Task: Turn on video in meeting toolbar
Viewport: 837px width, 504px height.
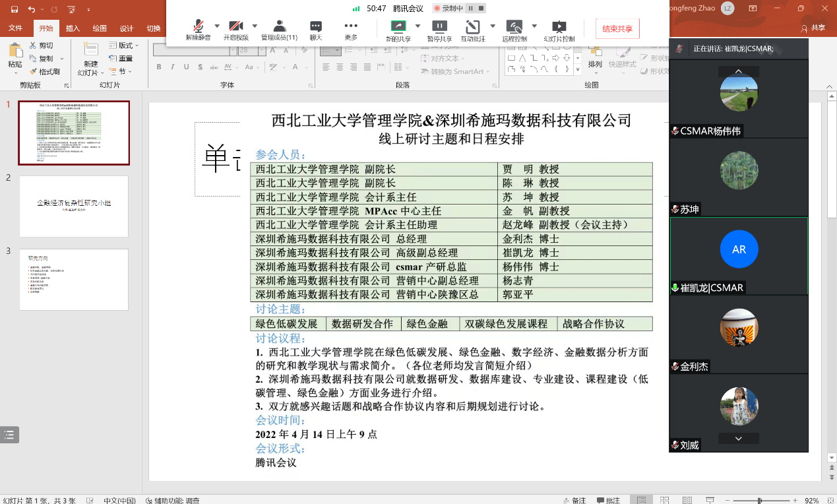Action: [235, 29]
